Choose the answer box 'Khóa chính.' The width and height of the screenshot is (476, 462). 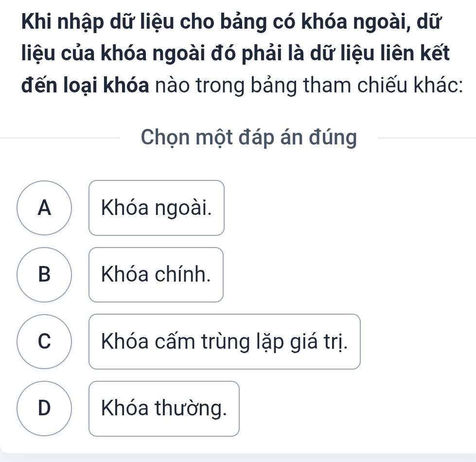pos(156,275)
